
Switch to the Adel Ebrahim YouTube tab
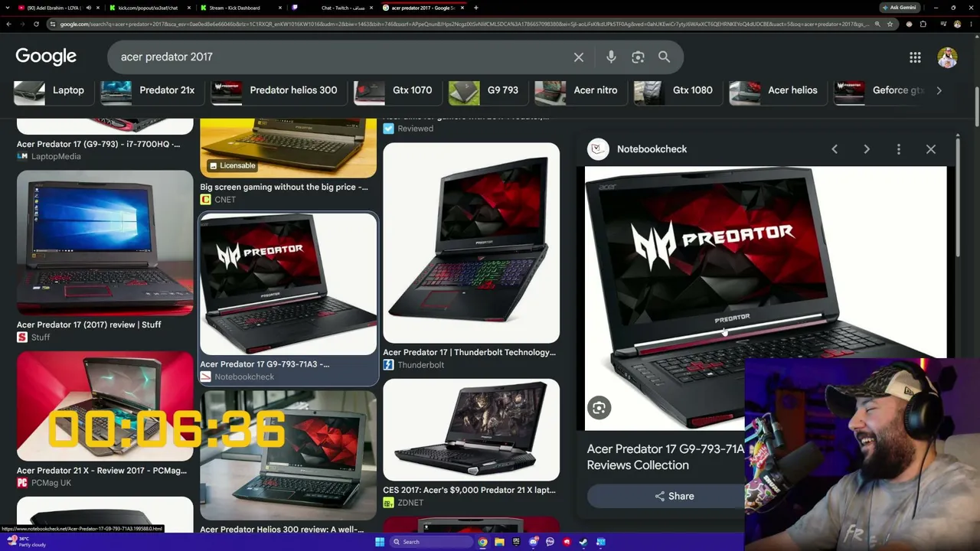[x=54, y=8]
